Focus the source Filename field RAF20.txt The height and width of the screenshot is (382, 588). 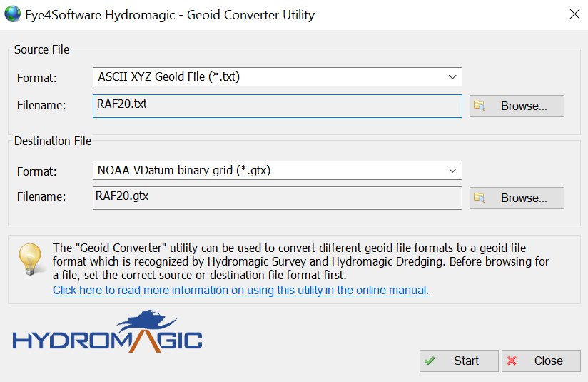click(x=277, y=106)
